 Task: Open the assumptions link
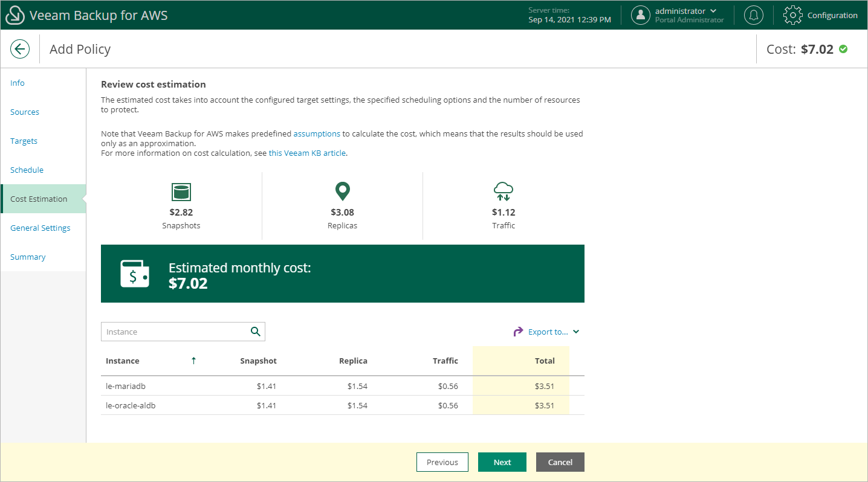pos(317,133)
